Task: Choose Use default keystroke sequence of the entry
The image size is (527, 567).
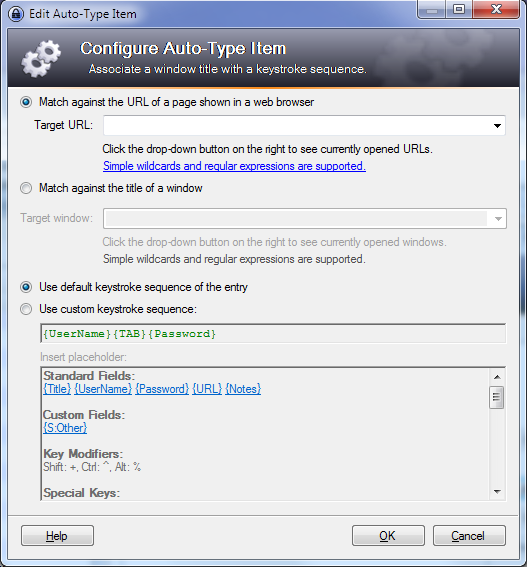Action: pyautogui.click(x=26, y=287)
